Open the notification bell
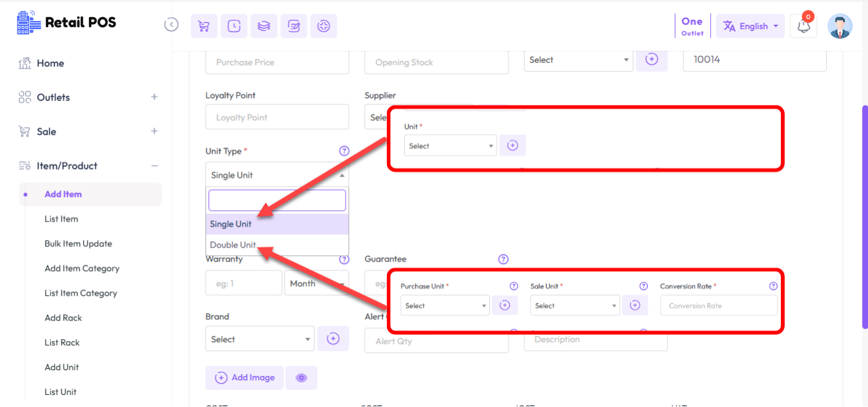The width and height of the screenshot is (868, 407). (x=803, y=27)
